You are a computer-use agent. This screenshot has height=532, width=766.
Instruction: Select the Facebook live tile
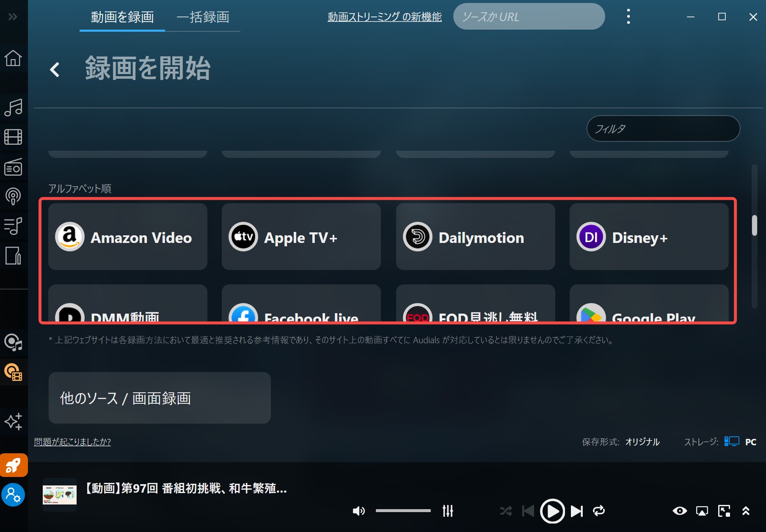coord(301,303)
